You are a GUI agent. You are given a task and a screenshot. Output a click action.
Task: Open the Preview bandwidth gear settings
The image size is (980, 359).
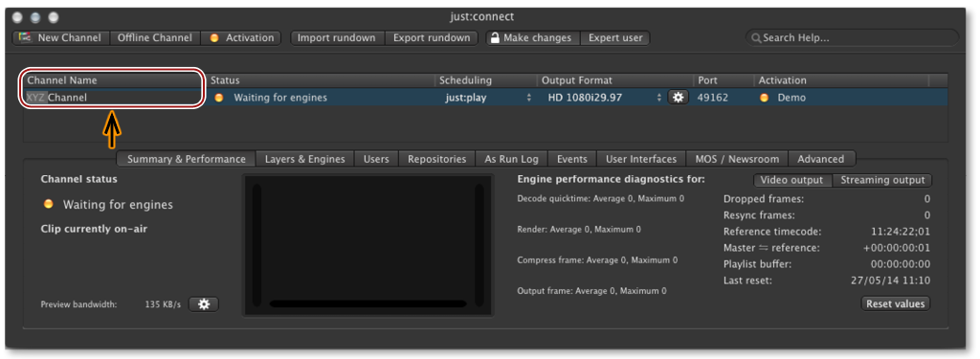pyautogui.click(x=204, y=304)
